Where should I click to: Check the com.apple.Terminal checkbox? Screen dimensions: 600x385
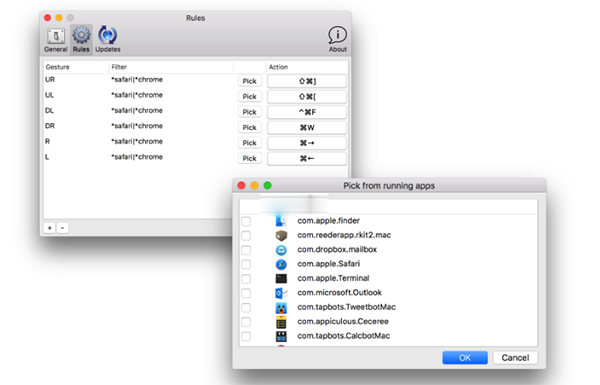click(x=246, y=279)
